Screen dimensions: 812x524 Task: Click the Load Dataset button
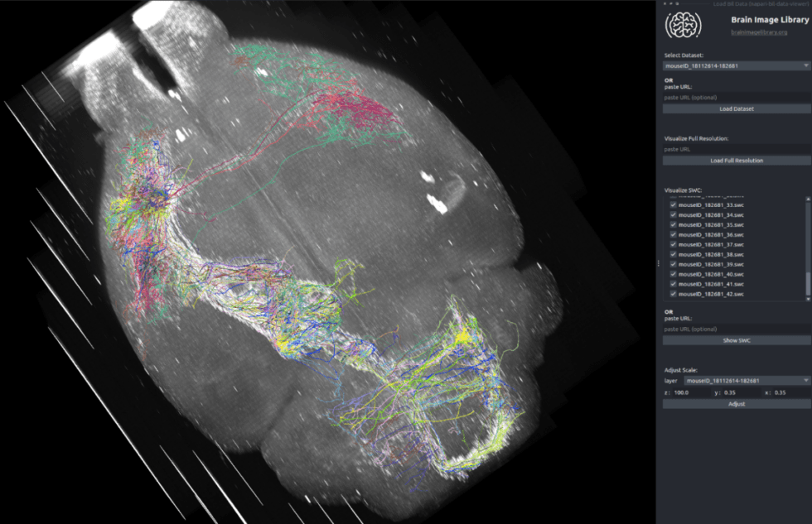737,108
